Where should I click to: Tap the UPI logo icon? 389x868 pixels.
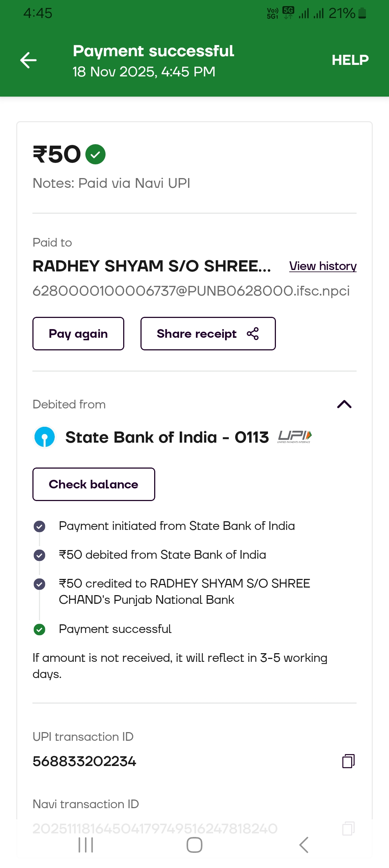(295, 437)
